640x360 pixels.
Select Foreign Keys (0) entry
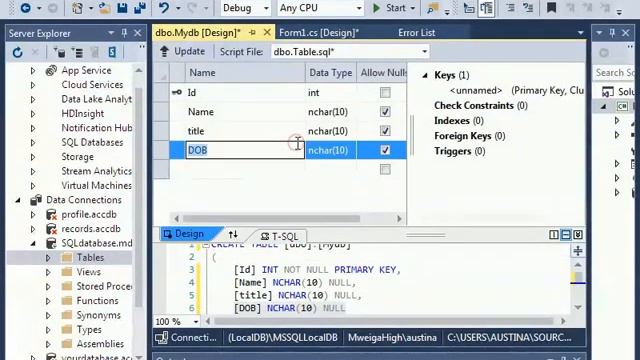coord(470,136)
